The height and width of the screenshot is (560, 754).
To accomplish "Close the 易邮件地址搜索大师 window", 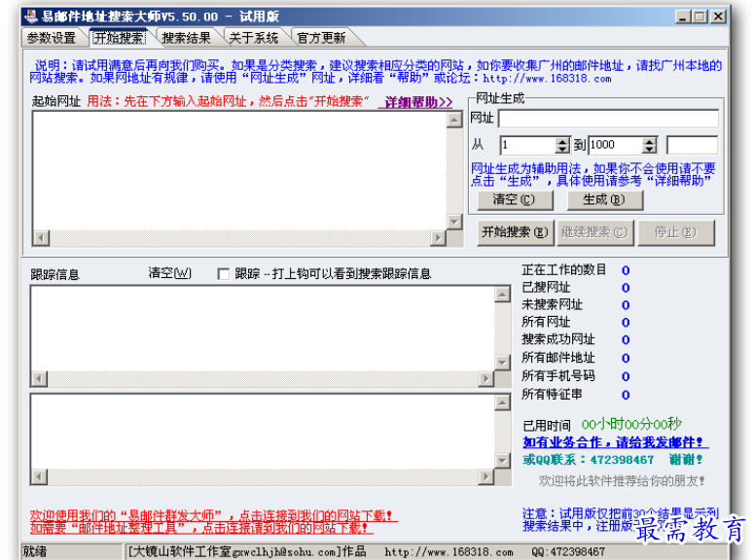I will (x=718, y=17).
